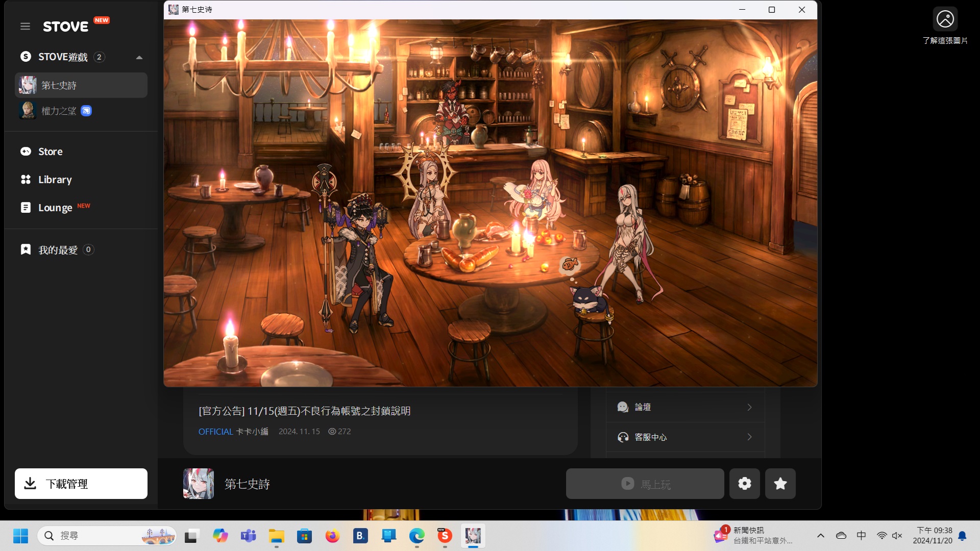Click the STOVE logo

(65, 27)
